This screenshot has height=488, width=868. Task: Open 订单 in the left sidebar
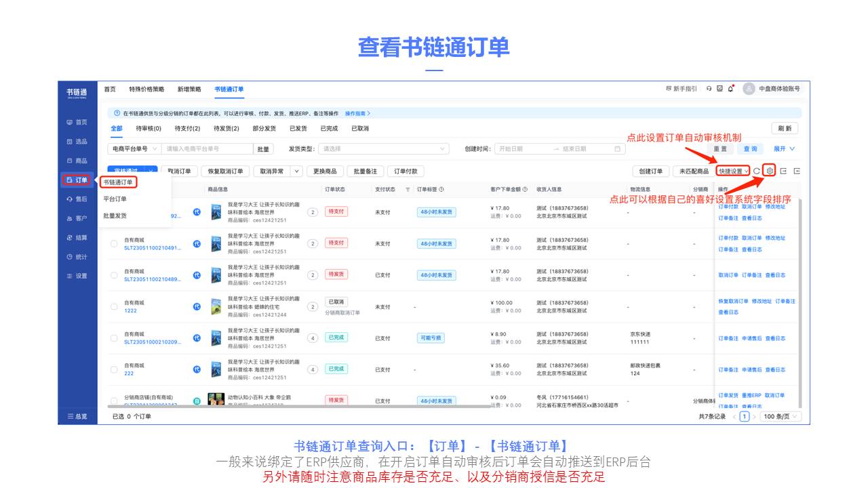(x=77, y=180)
